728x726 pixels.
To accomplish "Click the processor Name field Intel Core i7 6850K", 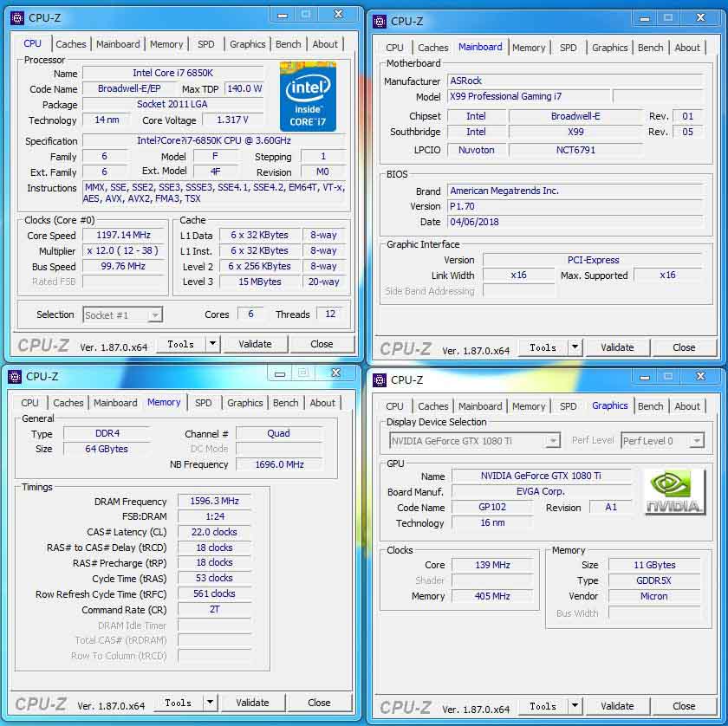I will click(x=172, y=73).
